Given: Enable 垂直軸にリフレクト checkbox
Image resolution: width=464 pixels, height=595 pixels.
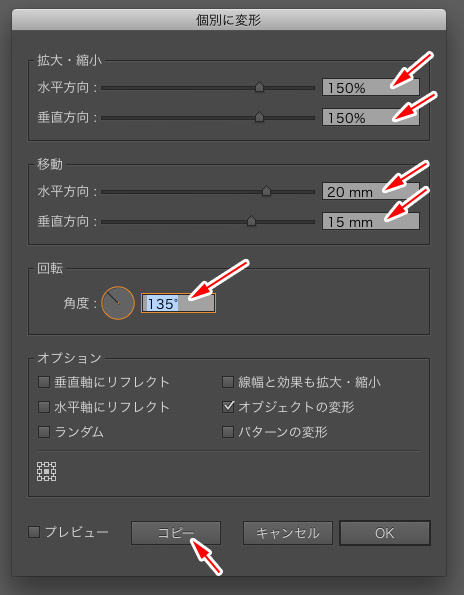Looking at the screenshot, I should 44,382.
